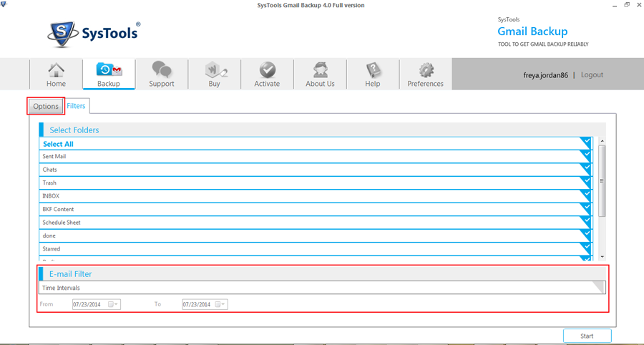Uncheck the BKF Content folder checkmark

pyautogui.click(x=586, y=208)
